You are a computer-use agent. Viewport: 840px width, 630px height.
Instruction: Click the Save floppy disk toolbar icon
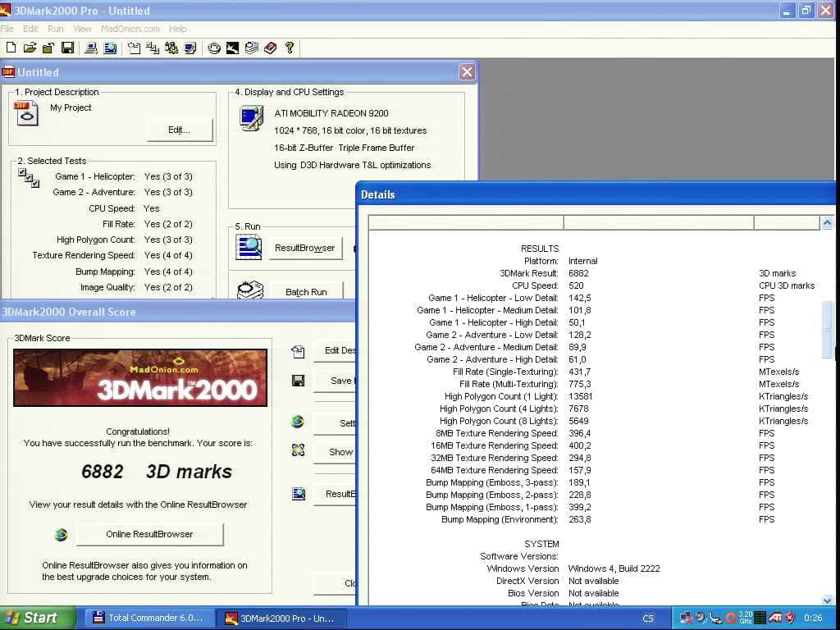tap(67, 48)
